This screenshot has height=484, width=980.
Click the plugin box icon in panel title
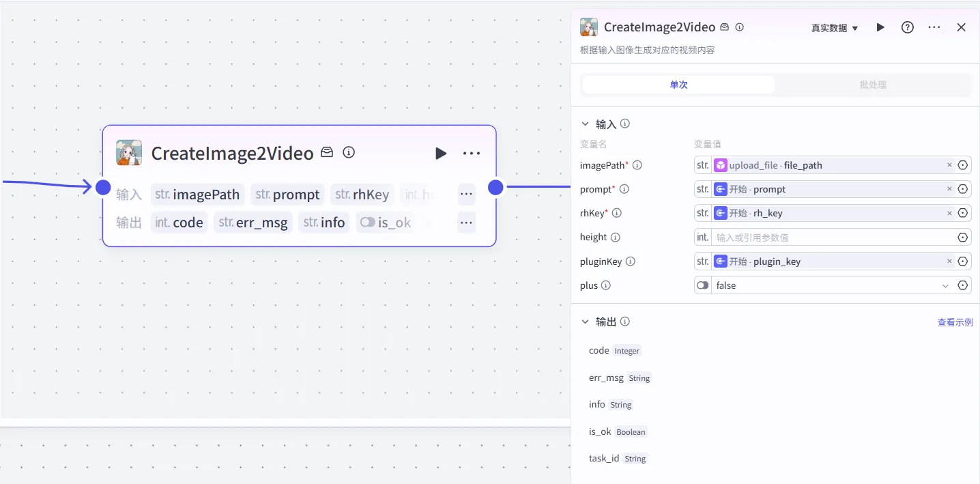coord(725,27)
